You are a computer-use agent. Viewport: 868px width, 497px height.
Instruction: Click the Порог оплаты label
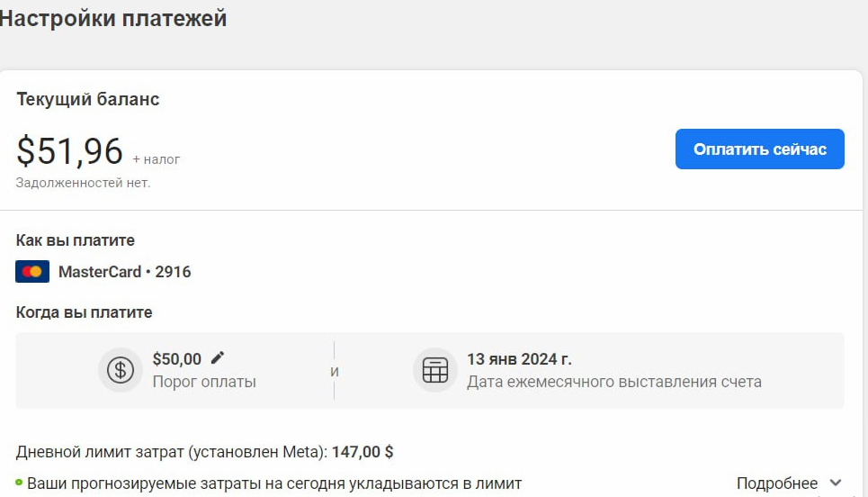click(x=204, y=382)
